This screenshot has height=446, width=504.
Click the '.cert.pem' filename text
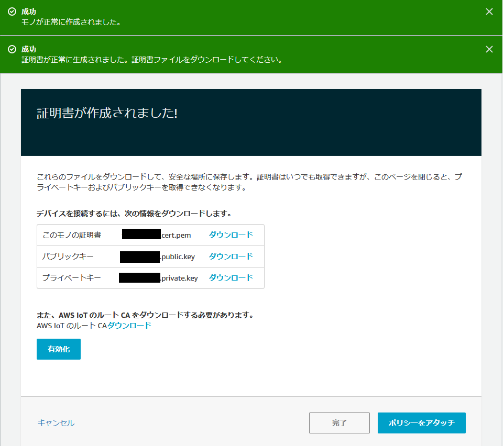176,235
